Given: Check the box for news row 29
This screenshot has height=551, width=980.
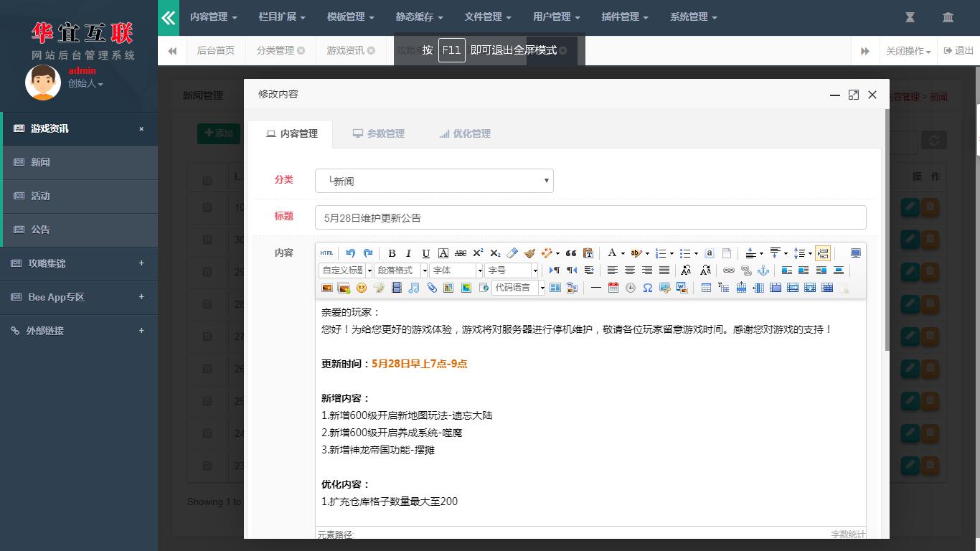Looking at the screenshot, I should pyautogui.click(x=207, y=272).
